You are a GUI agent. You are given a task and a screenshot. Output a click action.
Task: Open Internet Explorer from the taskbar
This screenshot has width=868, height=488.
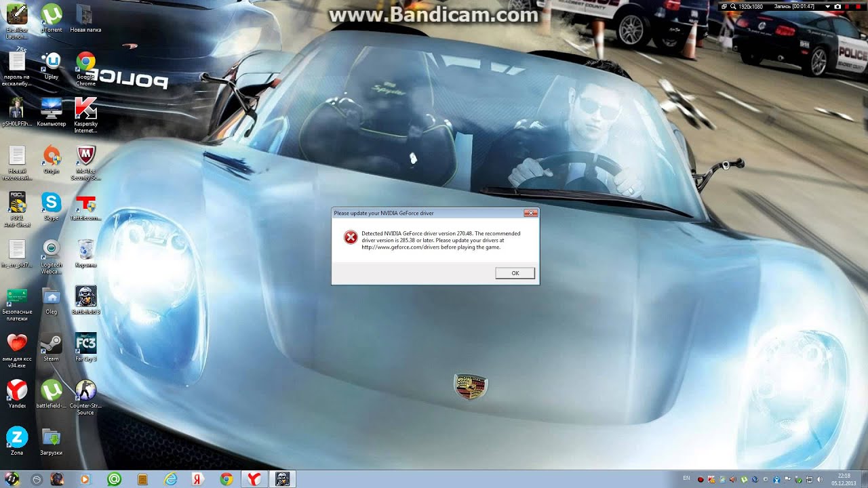170,479
